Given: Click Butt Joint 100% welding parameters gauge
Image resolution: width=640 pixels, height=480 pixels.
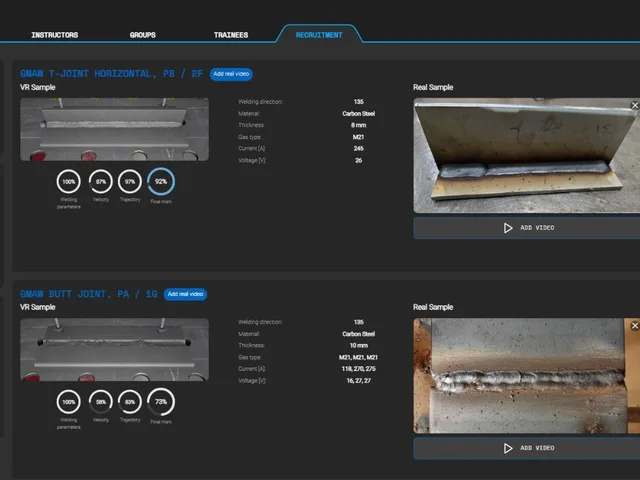Looking at the screenshot, I should [x=69, y=402].
